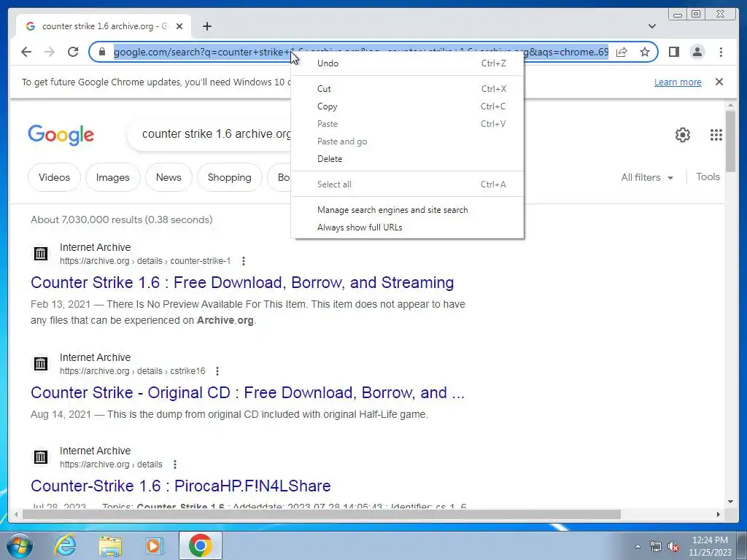This screenshot has width=747, height=560.
Task: Open the Google apps grid
Action: (716, 135)
